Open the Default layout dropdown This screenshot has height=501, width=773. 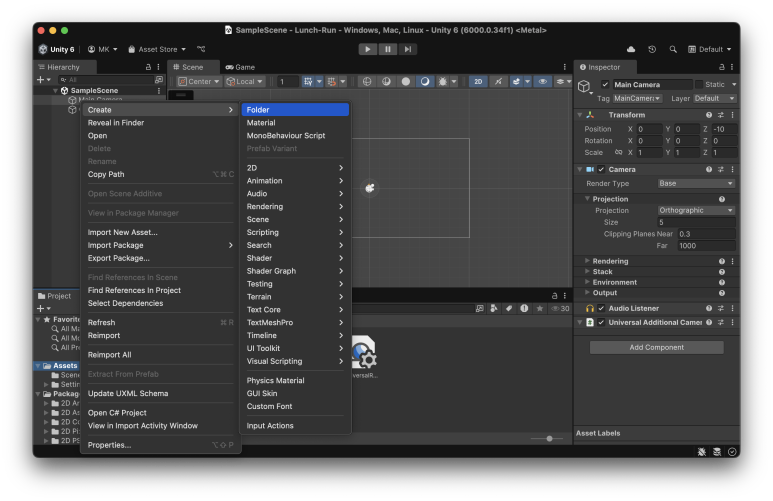[709, 49]
